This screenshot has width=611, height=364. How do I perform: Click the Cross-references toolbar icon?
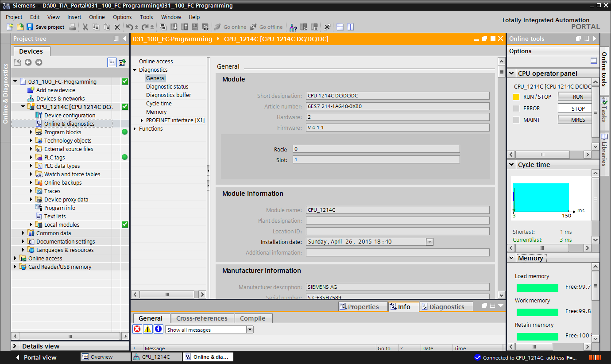(327, 27)
